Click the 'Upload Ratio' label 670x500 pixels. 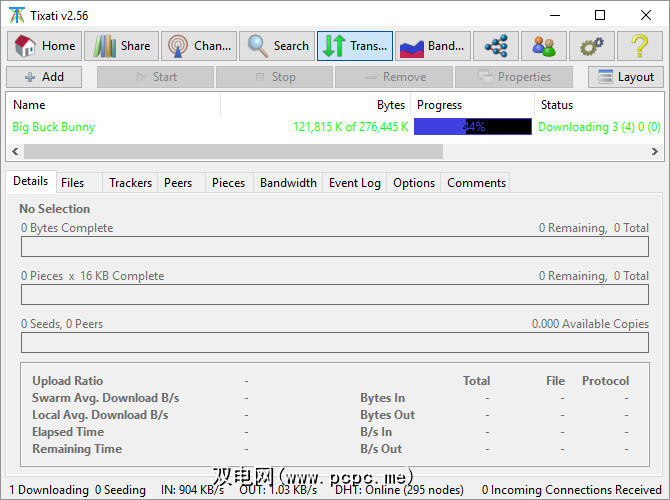tap(68, 381)
